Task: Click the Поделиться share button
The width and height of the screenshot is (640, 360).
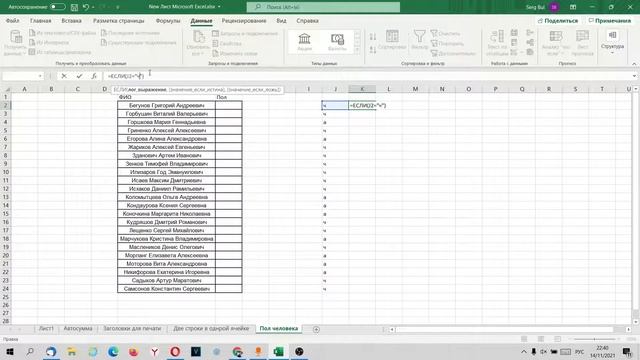Action: [x=558, y=20]
